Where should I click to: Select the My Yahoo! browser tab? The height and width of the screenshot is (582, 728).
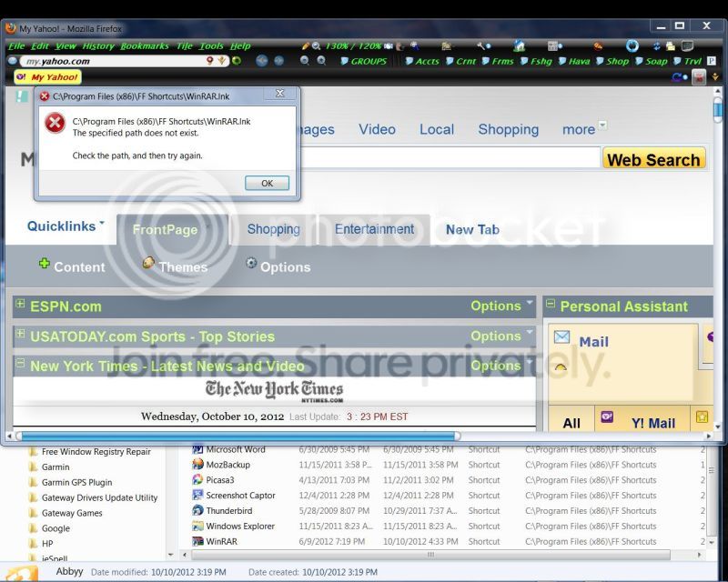point(48,77)
